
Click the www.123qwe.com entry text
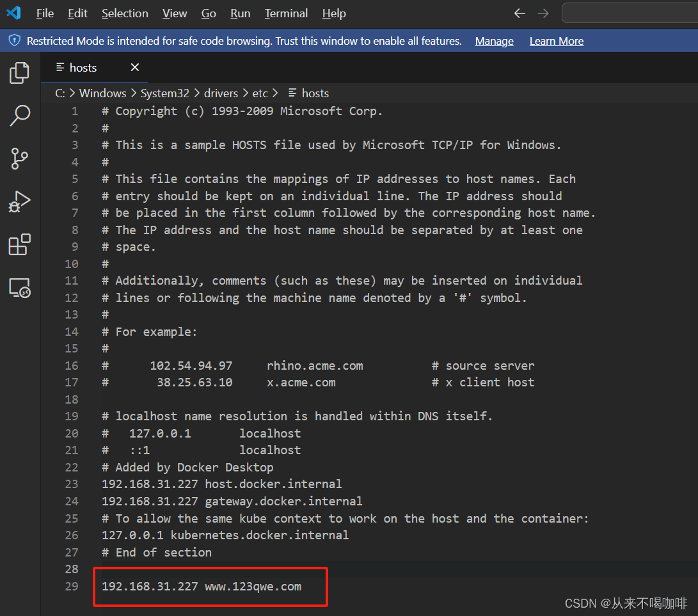(x=253, y=586)
